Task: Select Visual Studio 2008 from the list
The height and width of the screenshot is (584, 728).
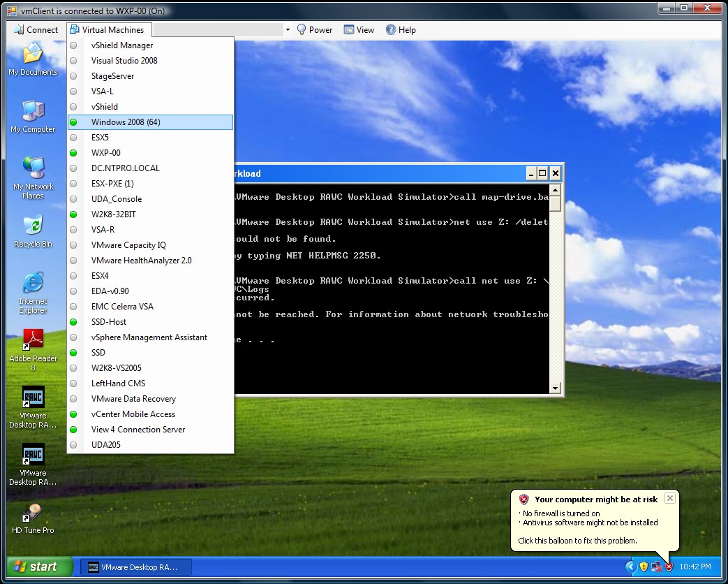Action: (x=151, y=60)
